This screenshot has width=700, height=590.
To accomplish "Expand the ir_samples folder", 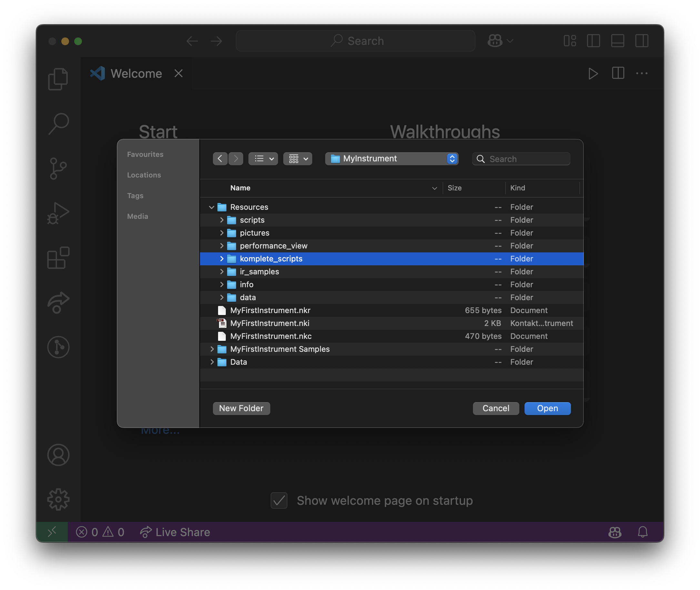I will click(221, 271).
